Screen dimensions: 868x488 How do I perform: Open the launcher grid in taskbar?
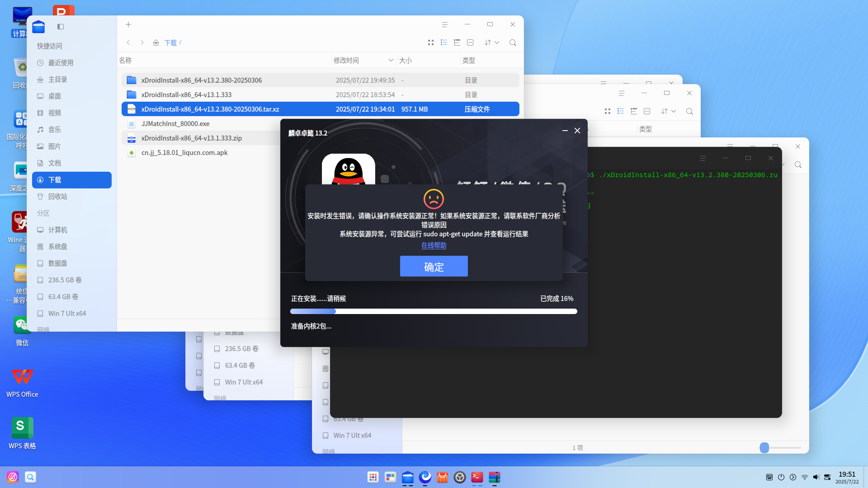coord(373,477)
